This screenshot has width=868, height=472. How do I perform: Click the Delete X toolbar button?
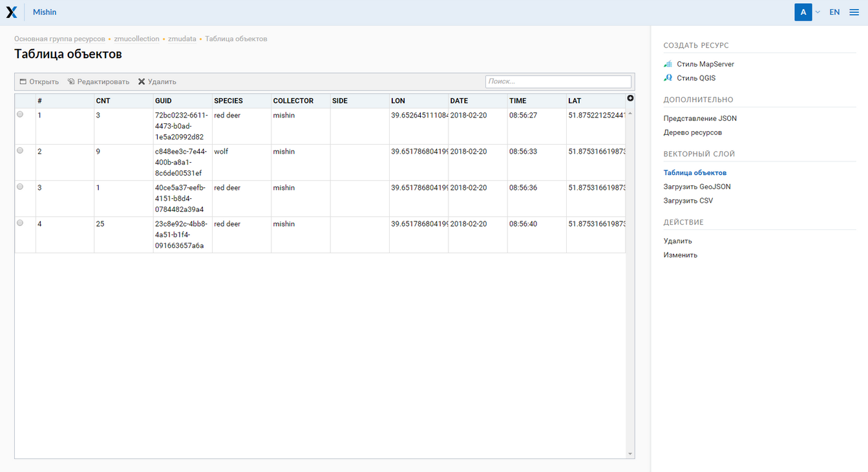(x=157, y=82)
